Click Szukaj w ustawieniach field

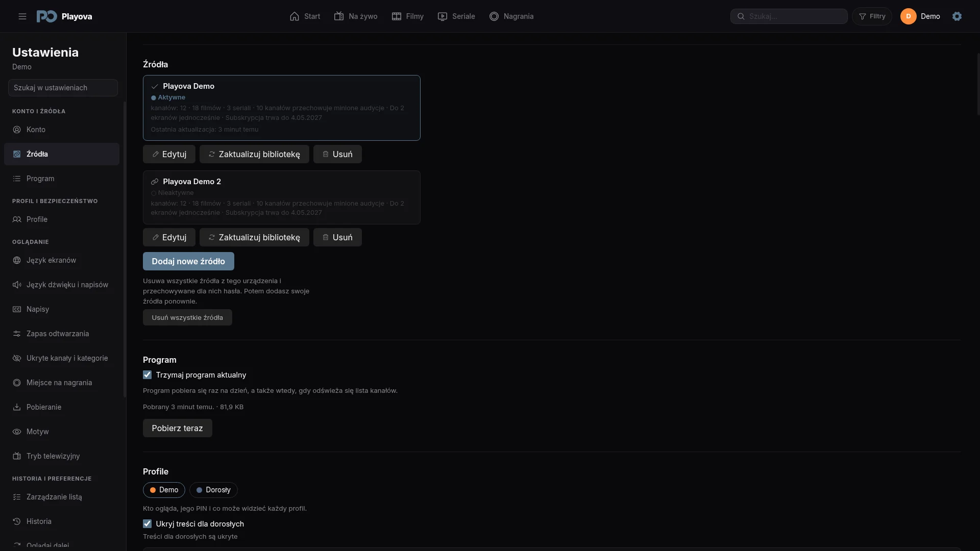[x=63, y=88]
